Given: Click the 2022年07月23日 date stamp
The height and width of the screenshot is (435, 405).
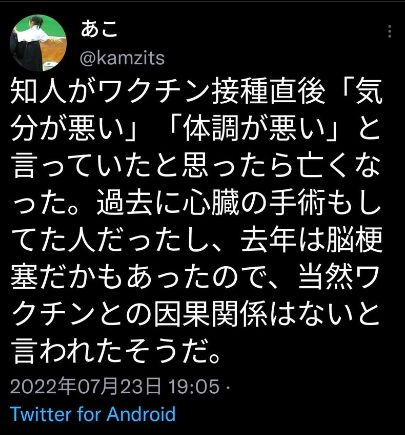Looking at the screenshot, I should point(86,387).
